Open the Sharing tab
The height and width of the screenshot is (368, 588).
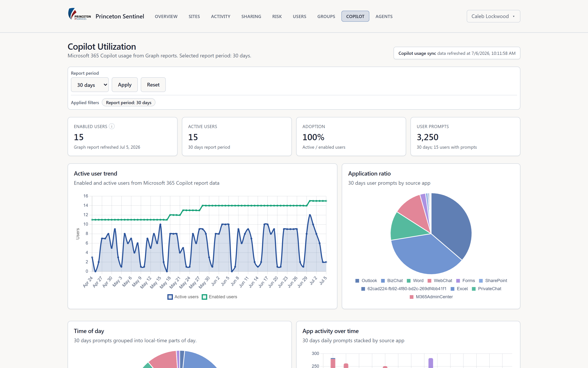[251, 16]
